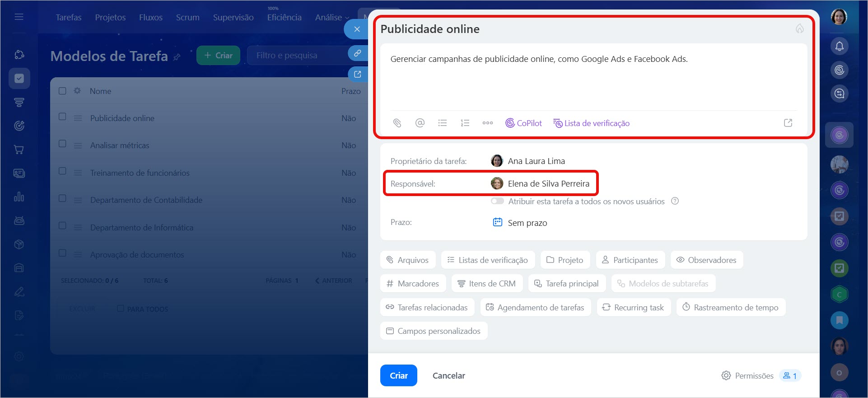Open the Sem prazo deadline picker
The width and height of the screenshot is (868, 398).
(x=527, y=223)
